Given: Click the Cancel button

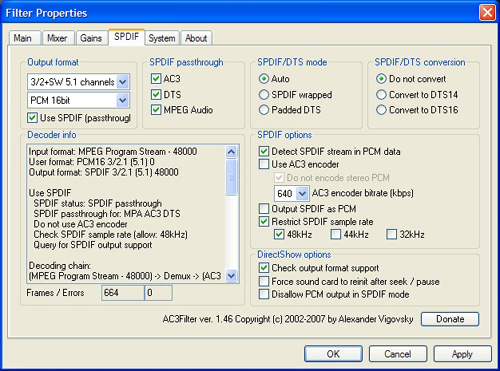Looking at the screenshot, I should tap(398, 354).
